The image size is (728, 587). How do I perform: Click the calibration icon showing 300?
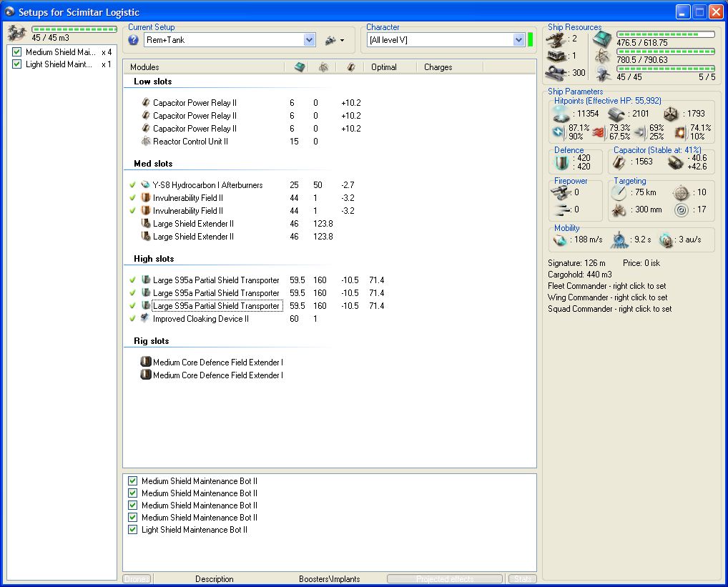[556, 73]
